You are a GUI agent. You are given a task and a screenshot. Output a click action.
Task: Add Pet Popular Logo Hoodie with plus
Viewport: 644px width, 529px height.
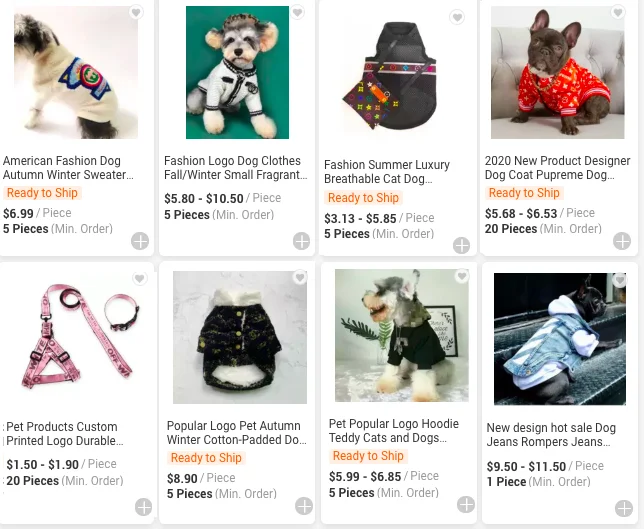(466, 504)
